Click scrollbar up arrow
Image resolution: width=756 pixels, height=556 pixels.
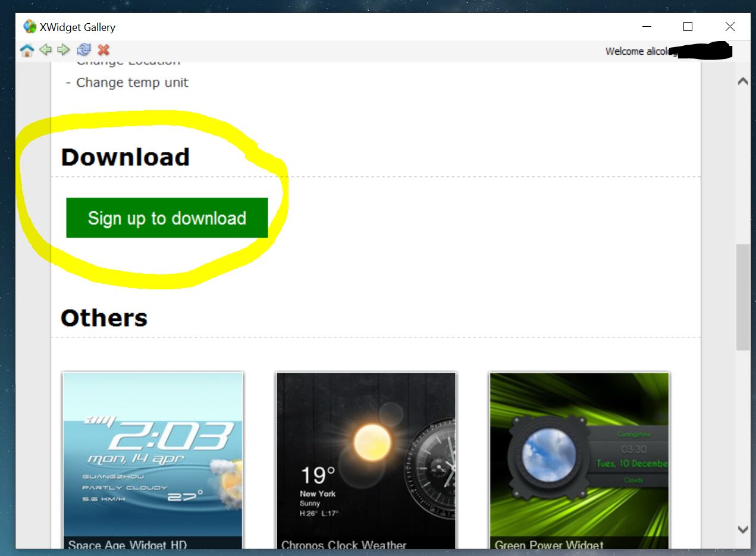click(743, 82)
